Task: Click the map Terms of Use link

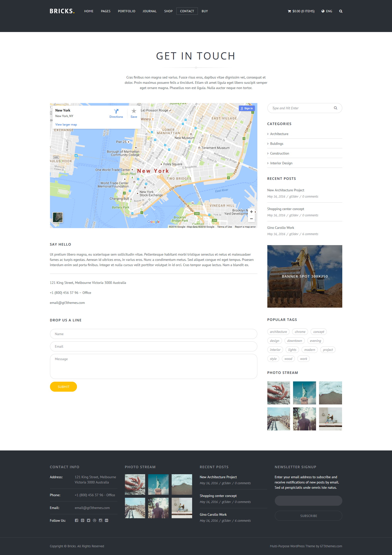Action: 224,227
